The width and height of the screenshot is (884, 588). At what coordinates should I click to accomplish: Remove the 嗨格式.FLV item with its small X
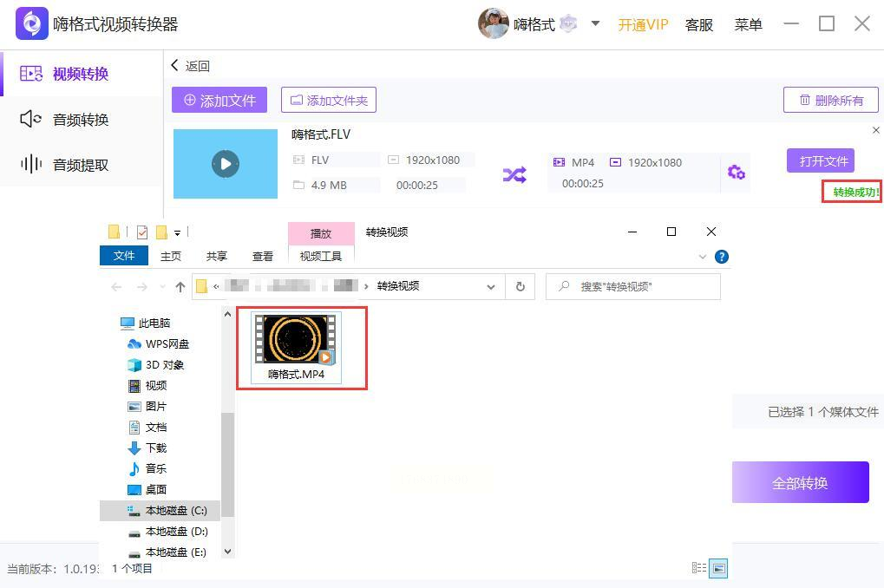(x=875, y=130)
